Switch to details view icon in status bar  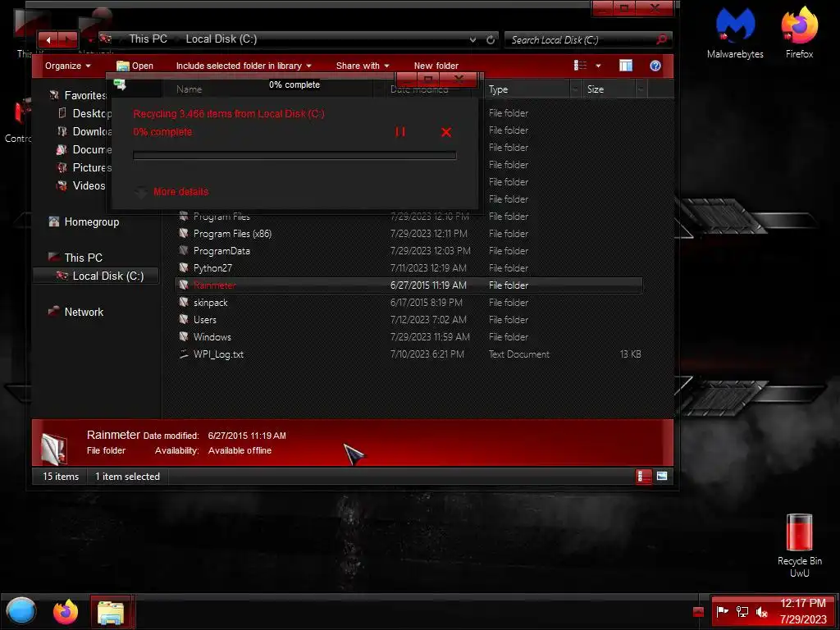tap(643, 477)
